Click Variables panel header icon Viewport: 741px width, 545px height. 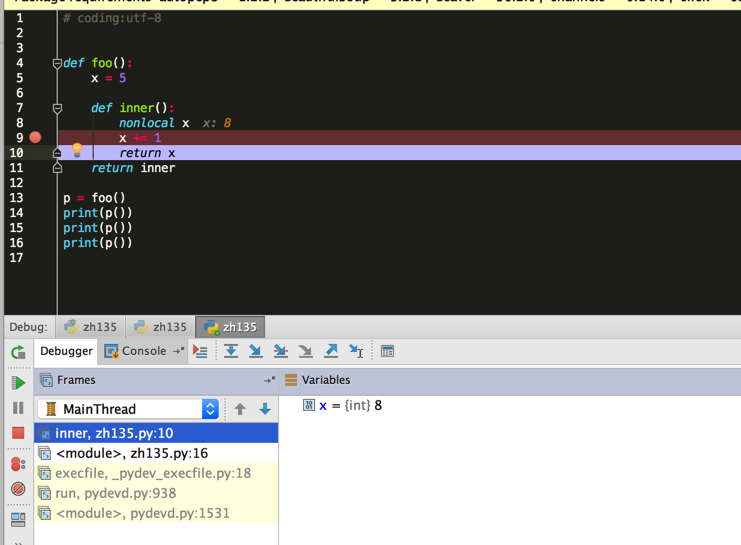(x=291, y=380)
